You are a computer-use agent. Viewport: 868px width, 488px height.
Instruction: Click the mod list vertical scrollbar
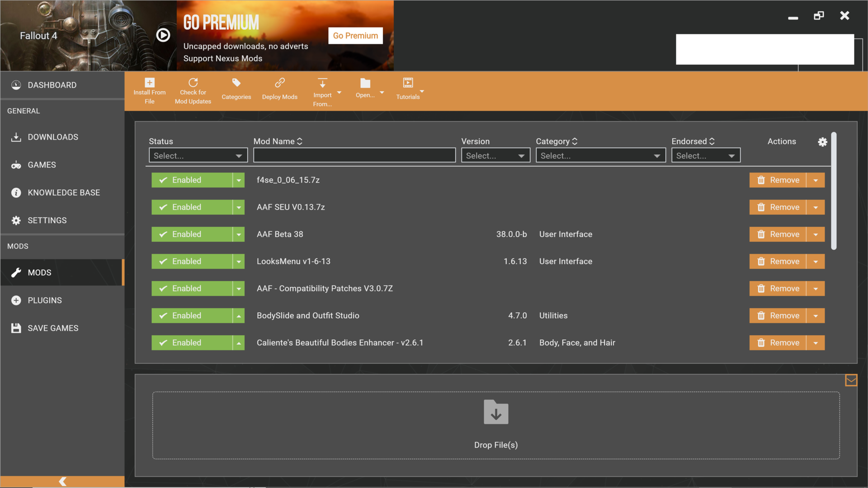(x=834, y=191)
